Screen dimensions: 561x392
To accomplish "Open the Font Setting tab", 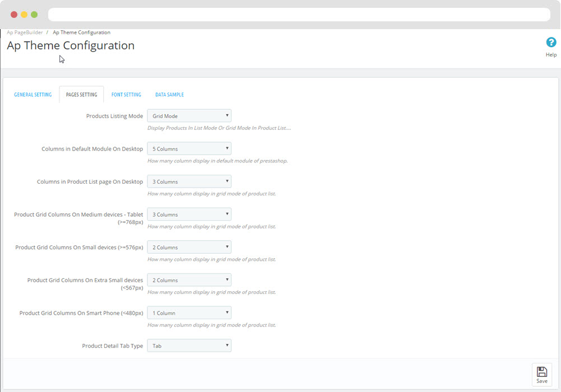I will pos(126,95).
